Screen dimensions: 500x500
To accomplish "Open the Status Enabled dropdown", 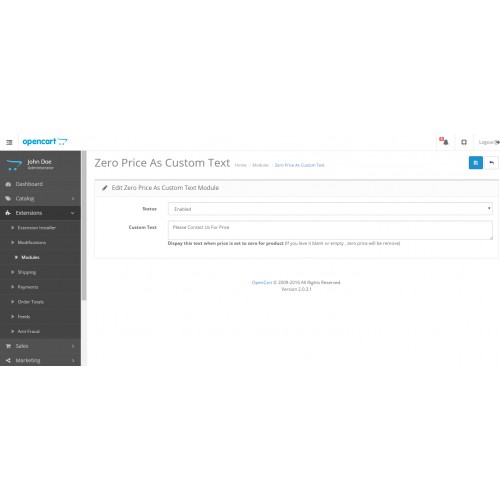I will click(x=330, y=209).
